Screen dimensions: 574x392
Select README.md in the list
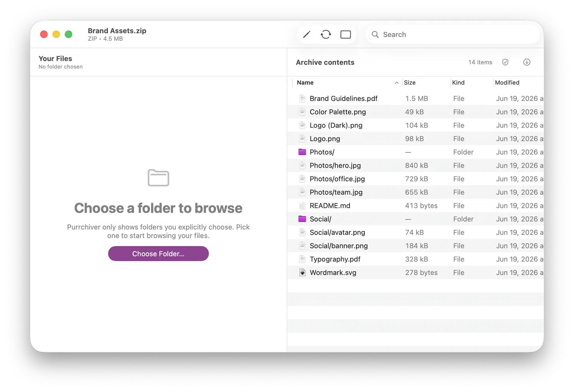point(330,206)
